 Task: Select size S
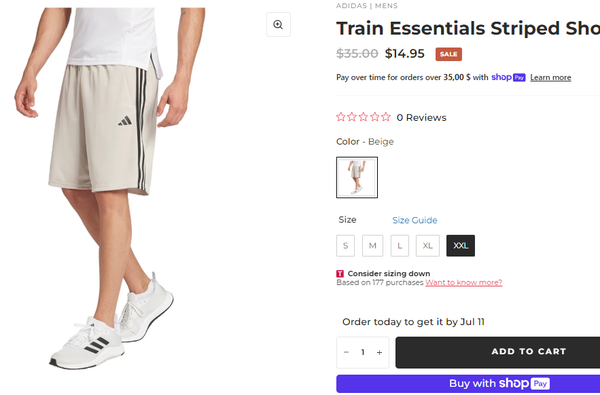click(x=346, y=246)
